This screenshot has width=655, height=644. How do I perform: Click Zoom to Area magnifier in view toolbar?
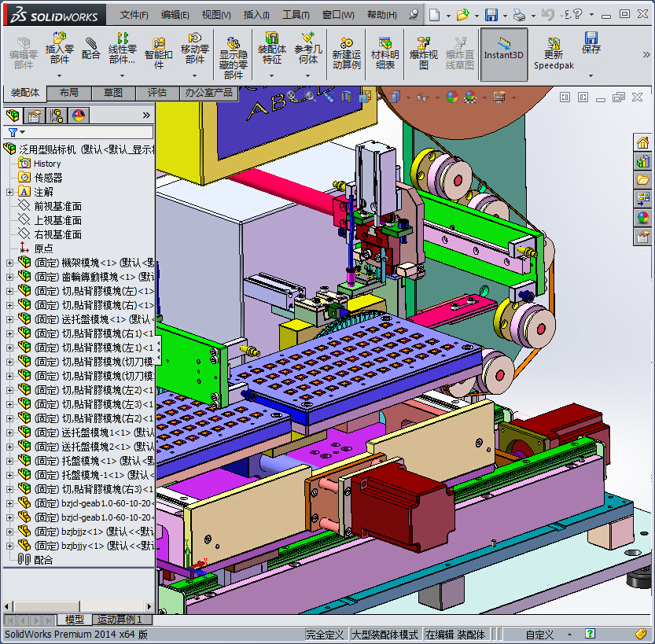coord(308,98)
